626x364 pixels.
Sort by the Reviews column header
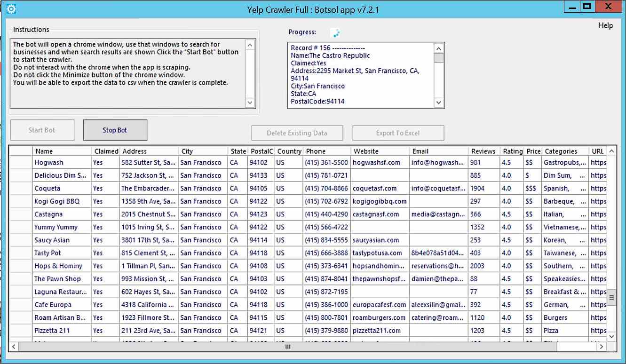[x=484, y=151]
